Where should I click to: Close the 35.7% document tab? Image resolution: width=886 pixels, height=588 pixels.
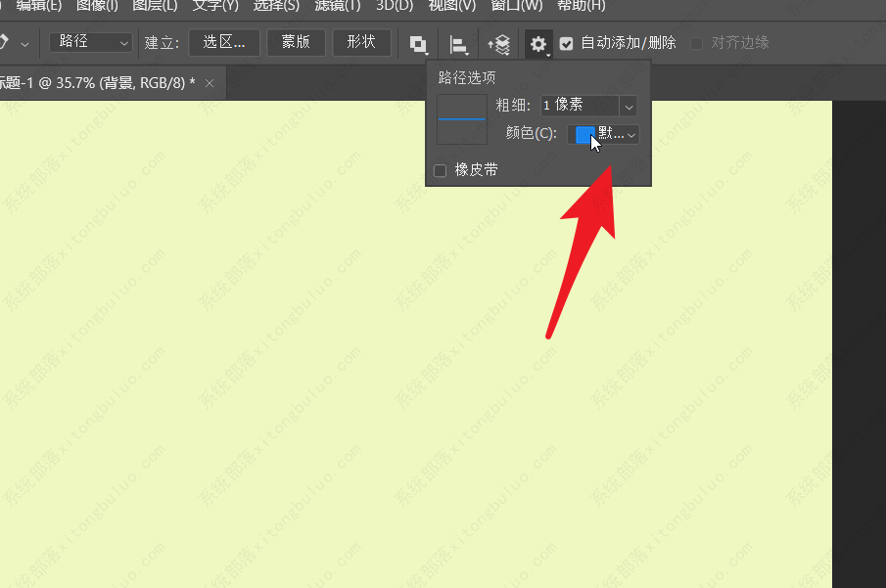210,83
